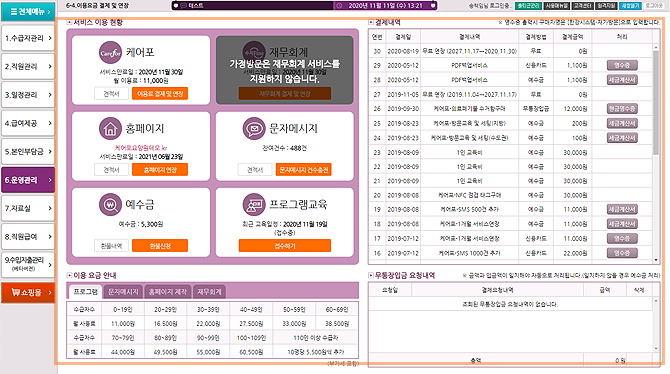Expand the 2.직원관리 sidebar menu
Screen dimensions: 670x374
click(28, 66)
